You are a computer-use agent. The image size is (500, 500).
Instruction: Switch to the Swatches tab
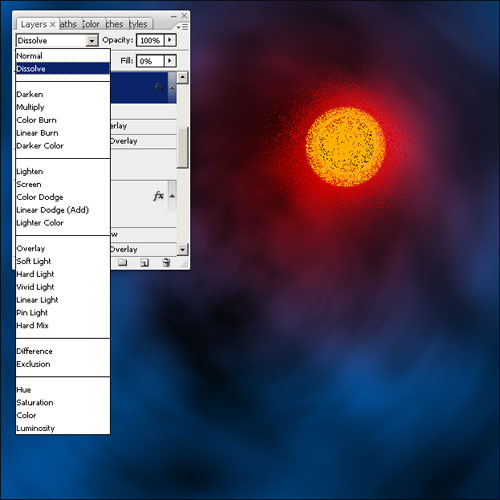pos(114,24)
